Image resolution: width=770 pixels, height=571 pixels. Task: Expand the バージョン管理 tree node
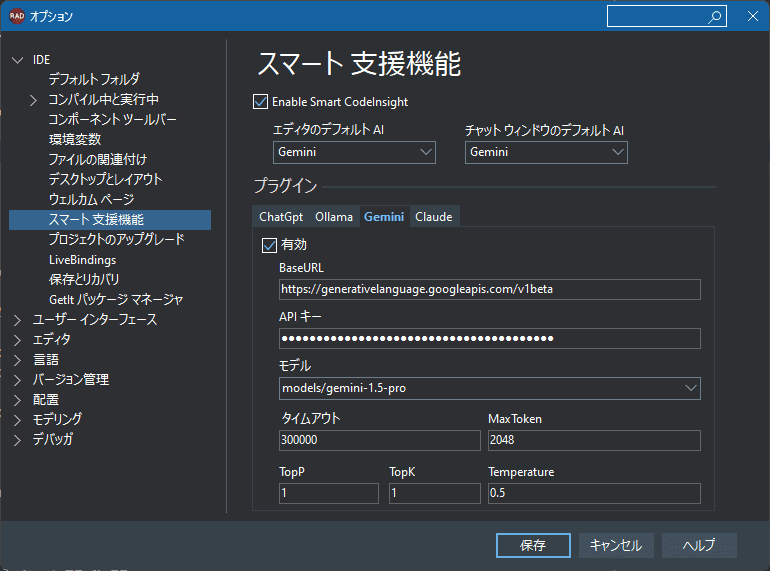click(18, 380)
